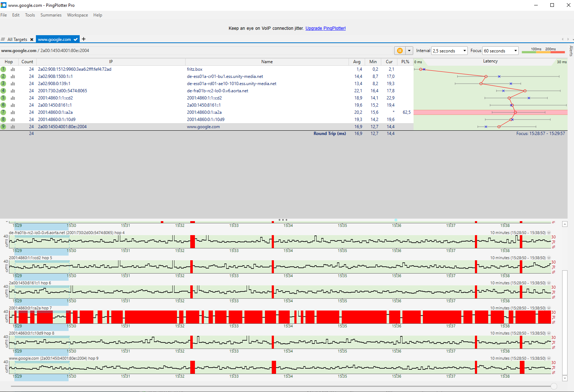Open the Alerts side panel
574x392 pixels.
[x=571, y=51]
